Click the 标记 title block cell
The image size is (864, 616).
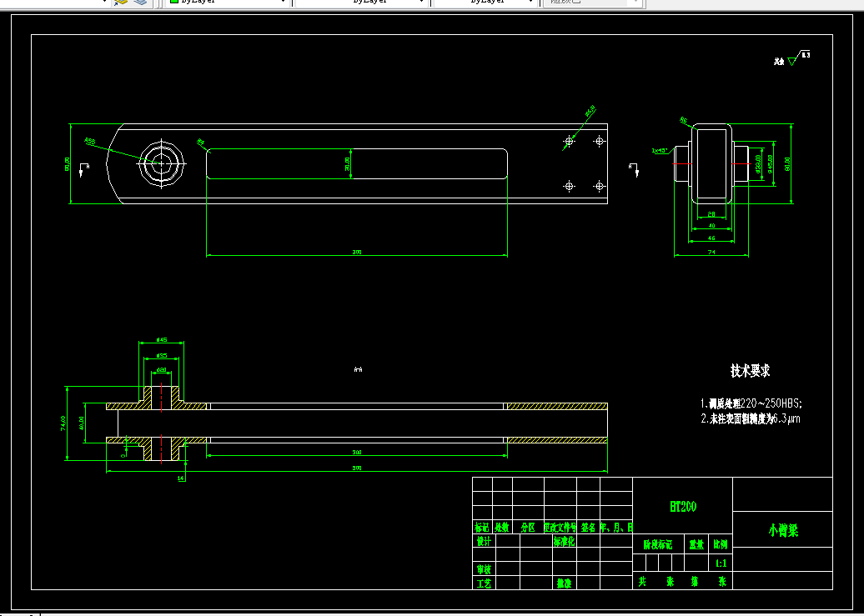pyautogui.click(x=481, y=528)
